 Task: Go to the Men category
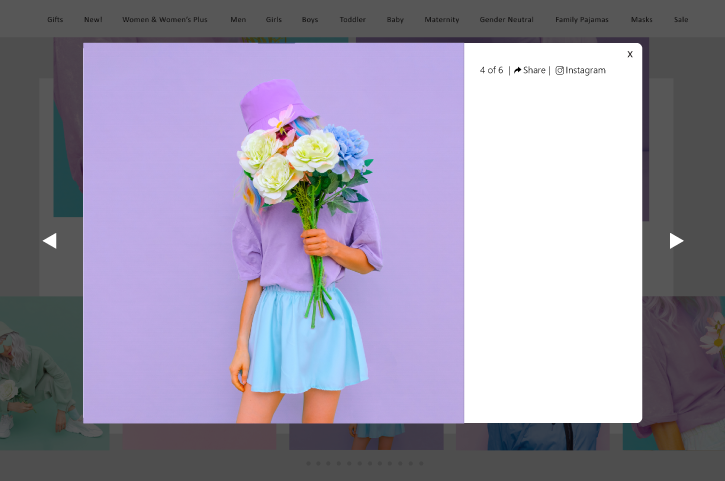coord(238,19)
